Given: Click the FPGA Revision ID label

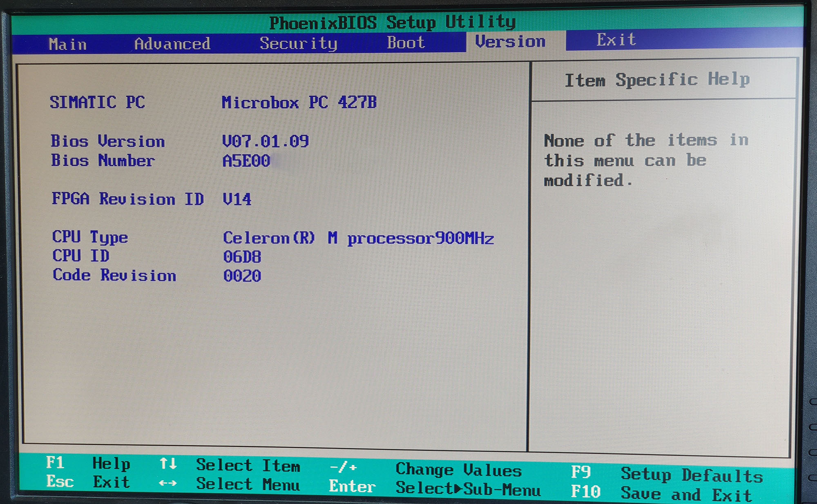Looking at the screenshot, I should tap(127, 199).
